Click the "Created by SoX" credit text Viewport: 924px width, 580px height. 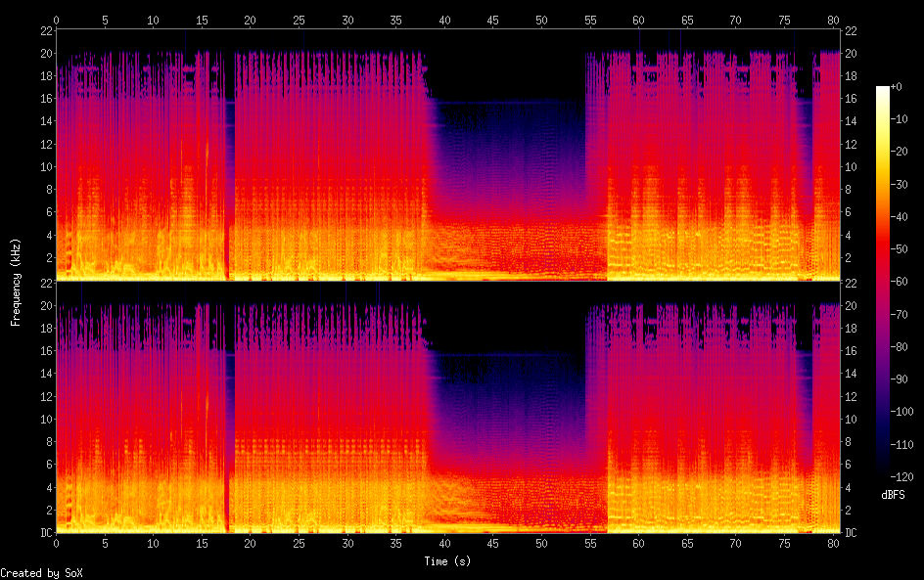click(40, 573)
